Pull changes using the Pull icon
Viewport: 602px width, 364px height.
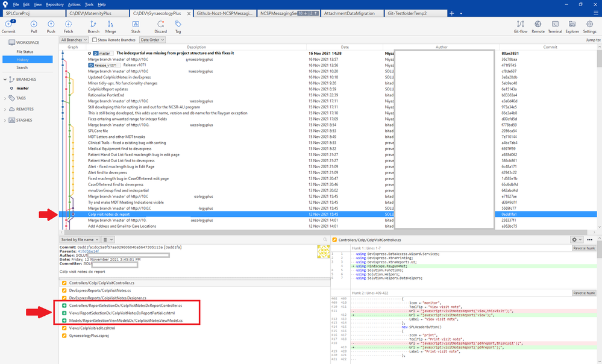[34, 26]
